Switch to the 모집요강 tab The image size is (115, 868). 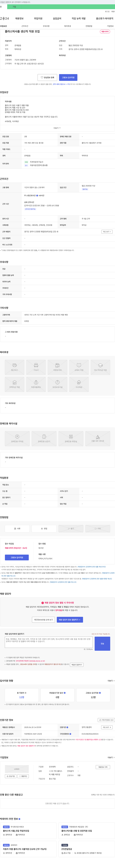tap(3, 26)
